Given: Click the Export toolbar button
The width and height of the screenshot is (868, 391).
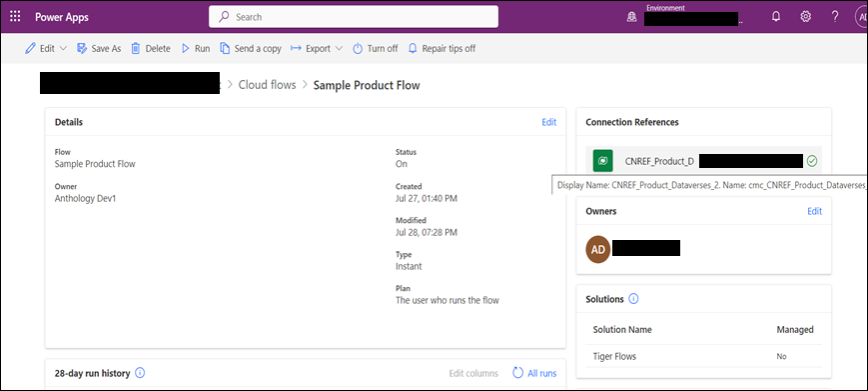Looking at the screenshot, I should [x=311, y=49].
